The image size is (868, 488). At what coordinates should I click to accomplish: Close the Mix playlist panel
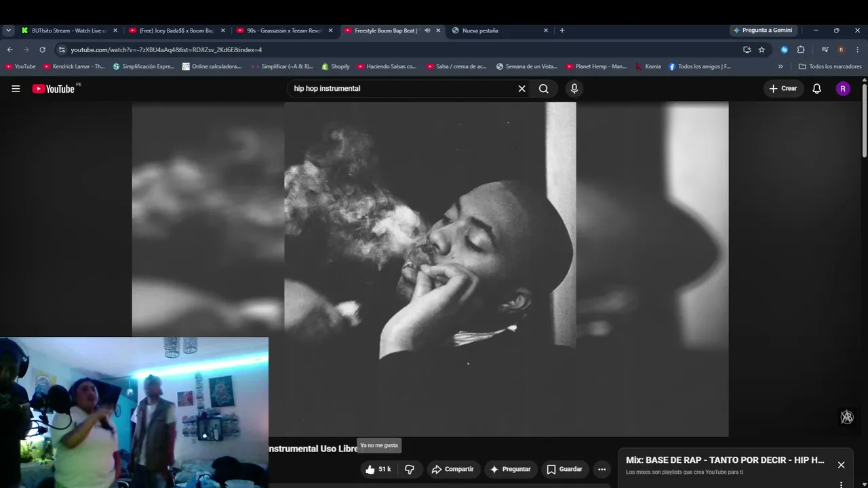pos(841,465)
